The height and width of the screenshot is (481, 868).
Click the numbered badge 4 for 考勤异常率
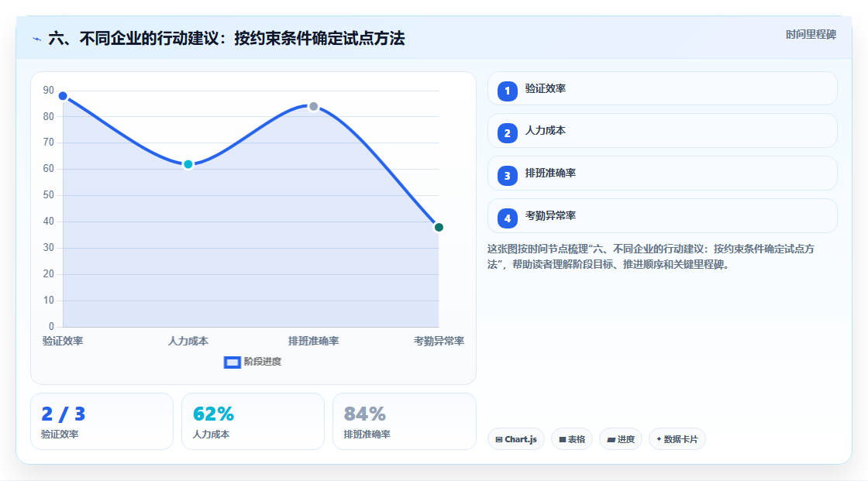(x=507, y=218)
